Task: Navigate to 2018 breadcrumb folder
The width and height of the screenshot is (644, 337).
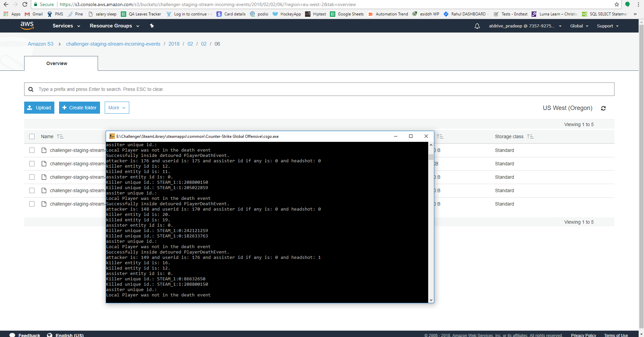Action: pyautogui.click(x=174, y=44)
